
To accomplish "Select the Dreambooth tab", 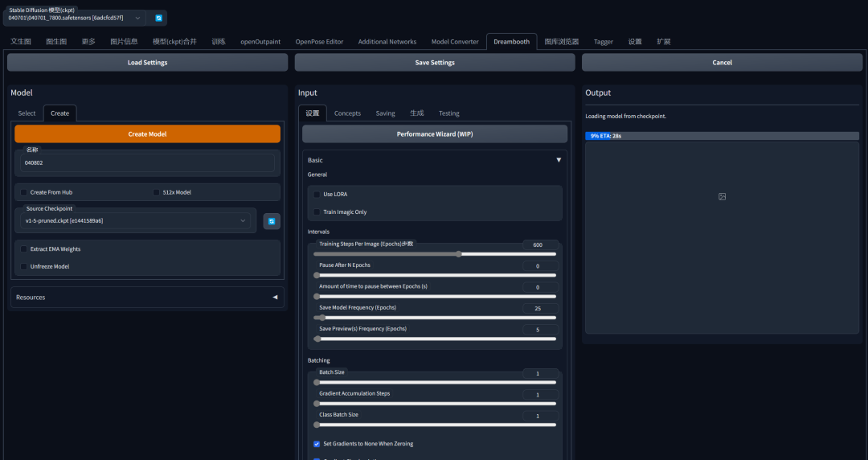I will 511,42.
